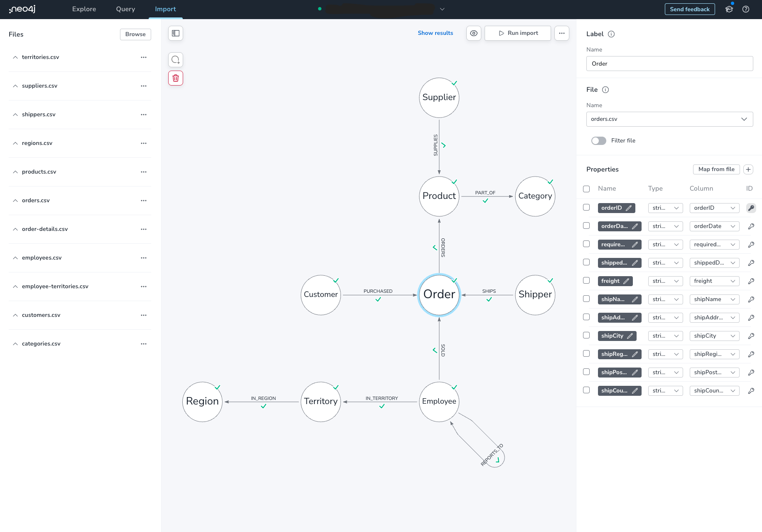Click the Run import button

click(517, 33)
